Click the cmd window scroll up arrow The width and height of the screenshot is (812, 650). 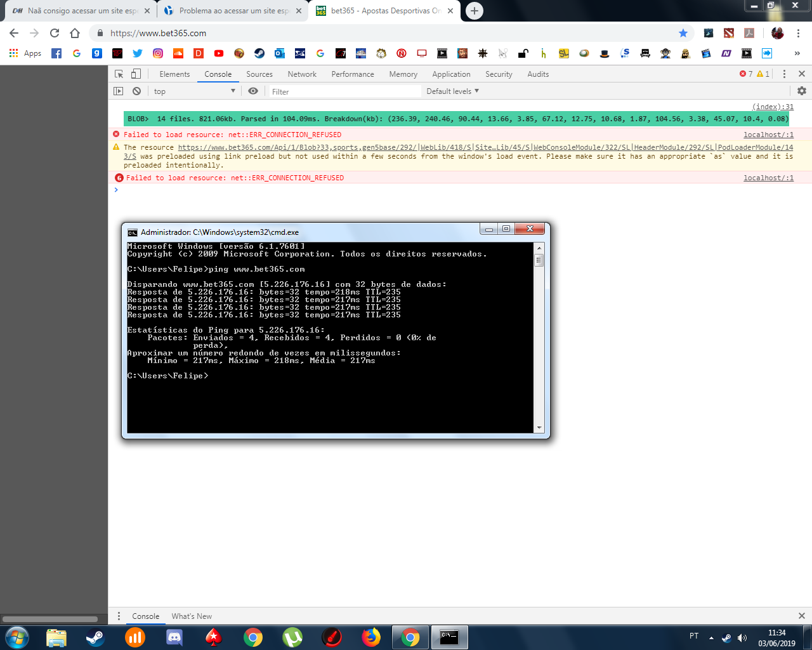point(539,248)
